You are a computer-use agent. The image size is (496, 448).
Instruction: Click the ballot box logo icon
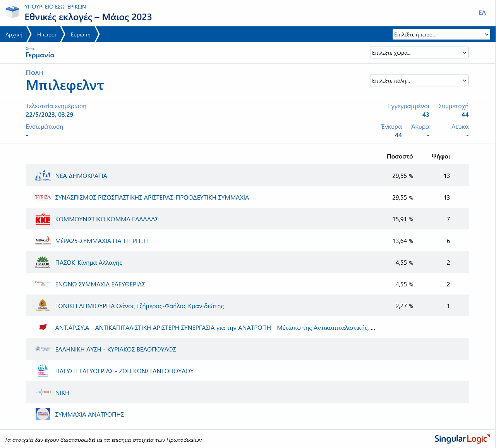[12, 12]
